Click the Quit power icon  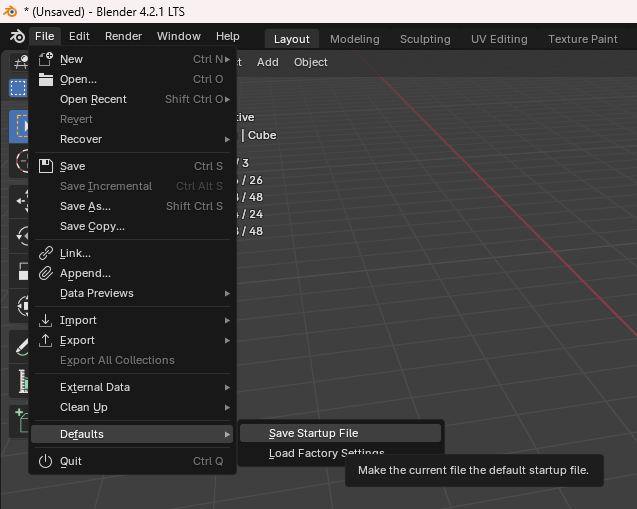click(x=46, y=461)
